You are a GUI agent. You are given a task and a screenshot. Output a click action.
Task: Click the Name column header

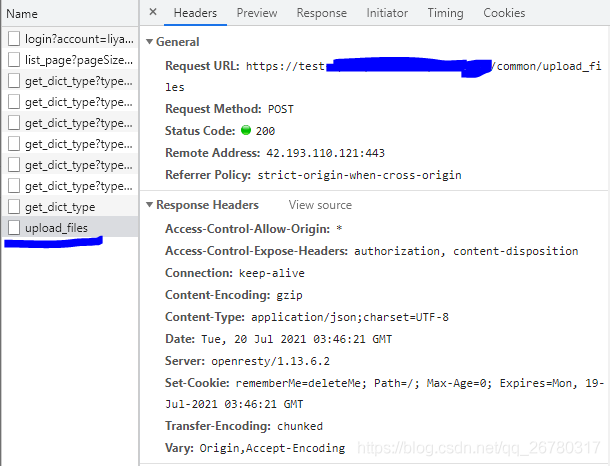pos(22,14)
